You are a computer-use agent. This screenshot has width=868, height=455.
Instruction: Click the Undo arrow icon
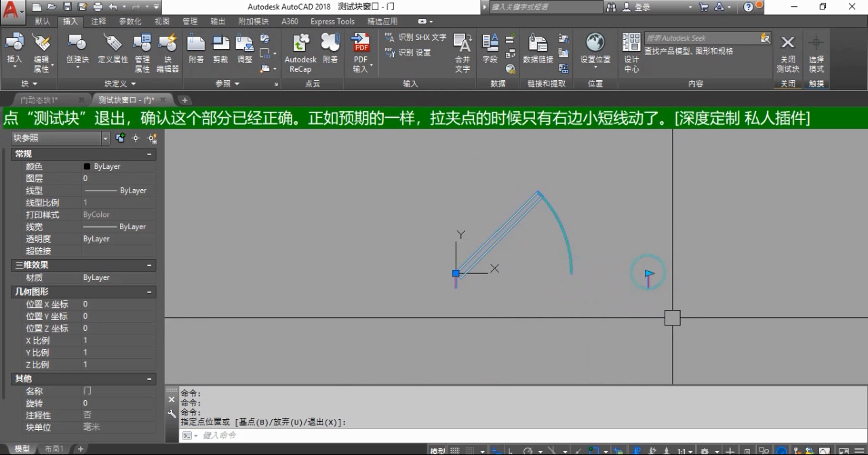point(113,7)
